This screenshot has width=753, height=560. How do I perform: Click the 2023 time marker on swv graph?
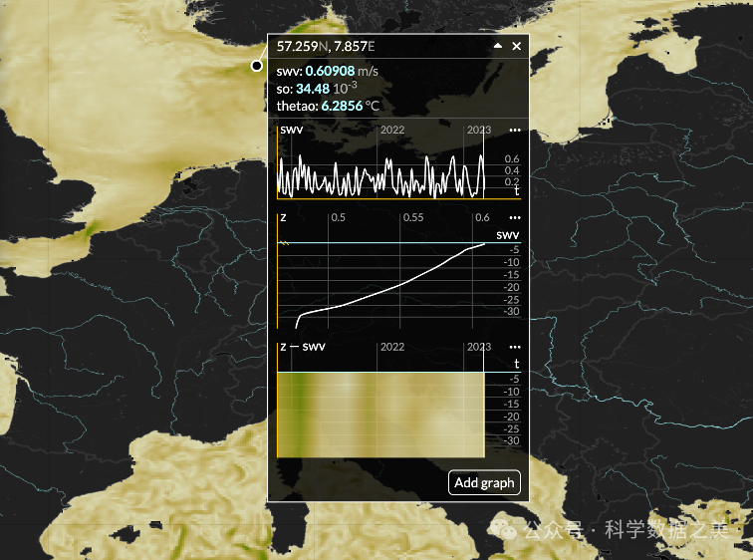[x=479, y=130]
